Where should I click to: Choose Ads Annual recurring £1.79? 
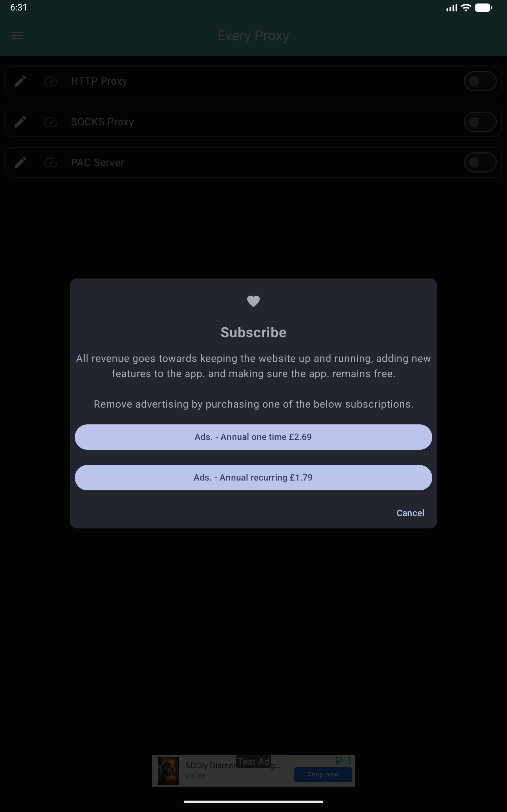click(253, 477)
